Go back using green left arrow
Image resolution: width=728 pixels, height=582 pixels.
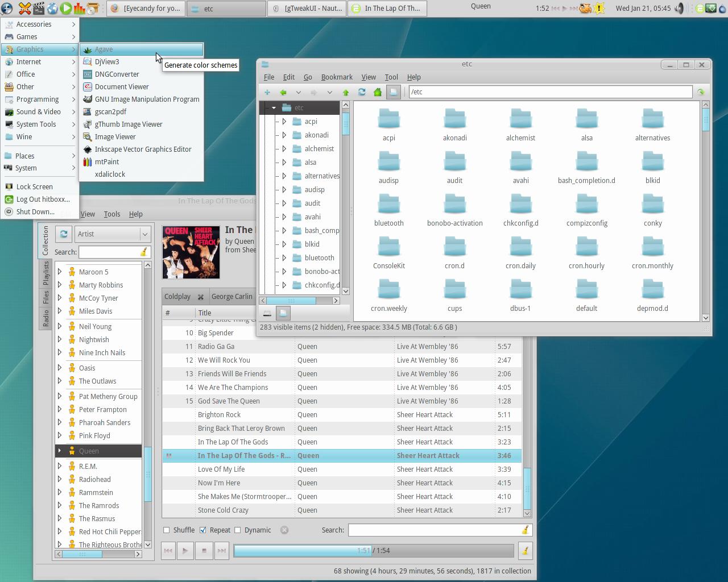283,92
